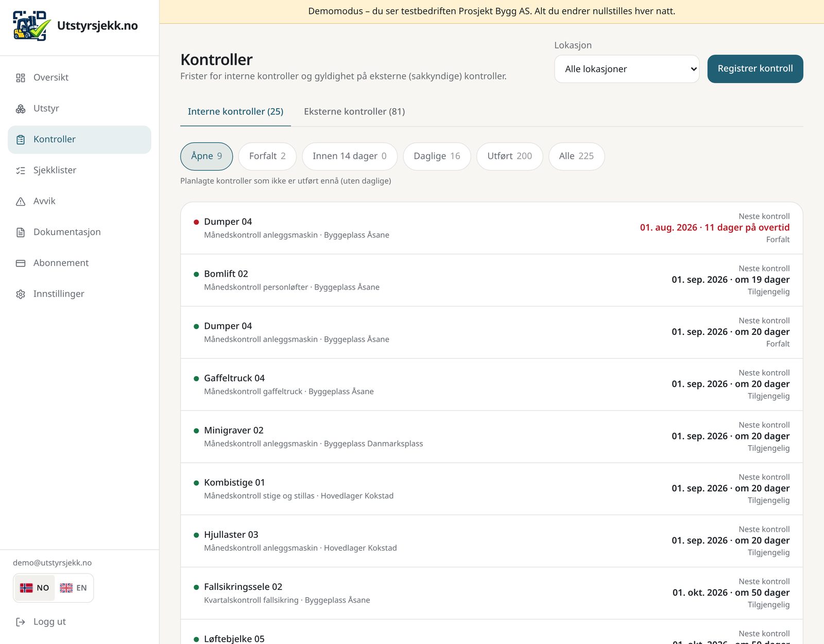Click the Oversikt dashboard icon

point(21,78)
